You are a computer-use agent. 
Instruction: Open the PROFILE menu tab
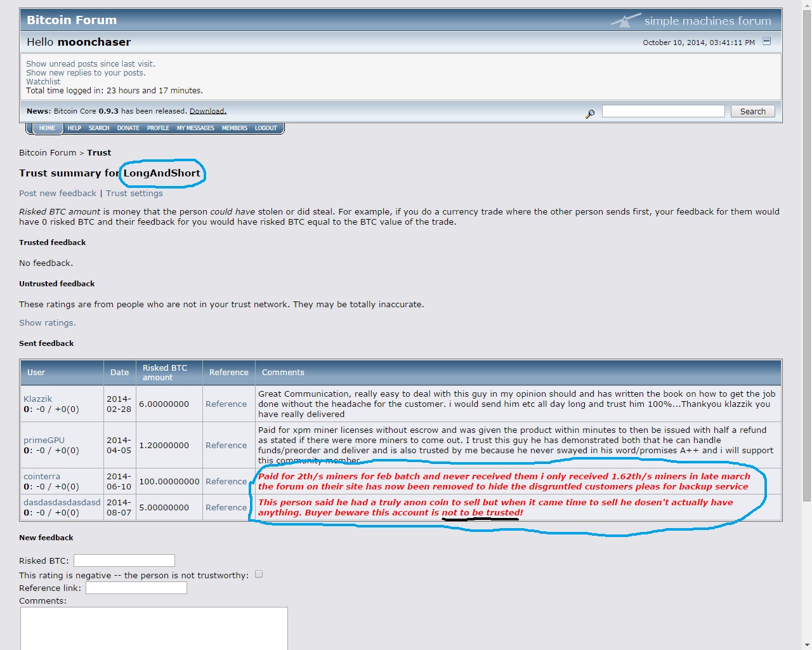click(158, 128)
